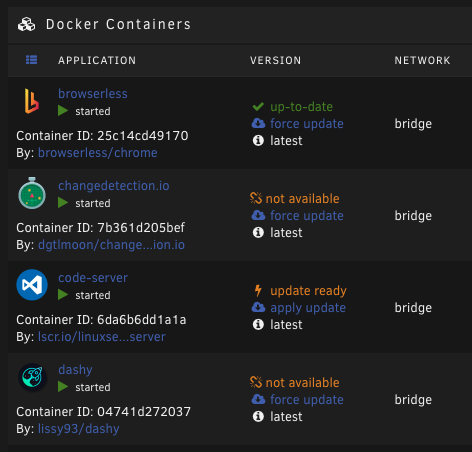This screenshot has width=472, height=452.
Task: Click the bridge network in code-server row
Action: point(413,308)
